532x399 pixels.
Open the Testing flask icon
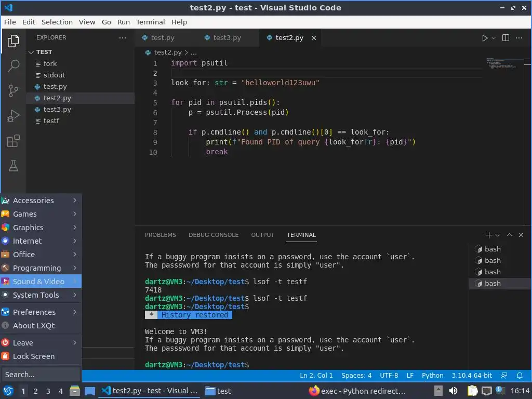coord(13,166)
